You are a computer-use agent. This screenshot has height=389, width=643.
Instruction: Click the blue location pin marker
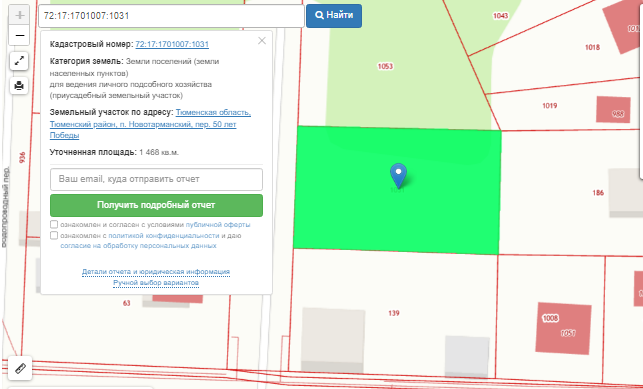398,176
